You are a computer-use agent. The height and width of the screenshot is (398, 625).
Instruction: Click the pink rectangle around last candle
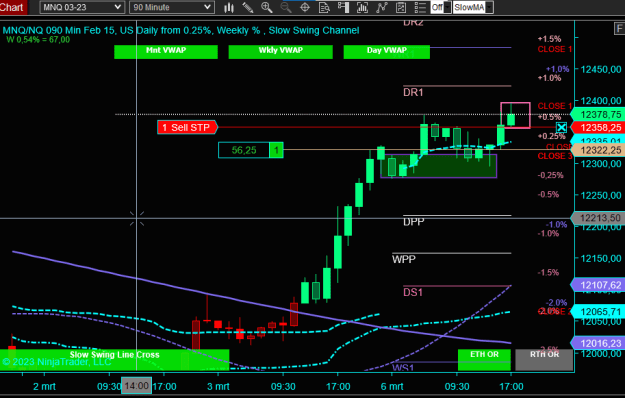(515, 115)
